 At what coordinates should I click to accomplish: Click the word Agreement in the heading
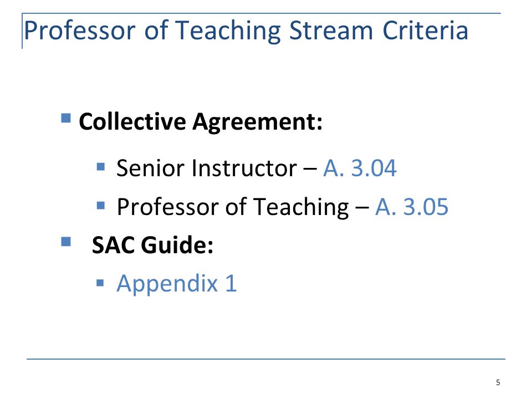[258, 122]
